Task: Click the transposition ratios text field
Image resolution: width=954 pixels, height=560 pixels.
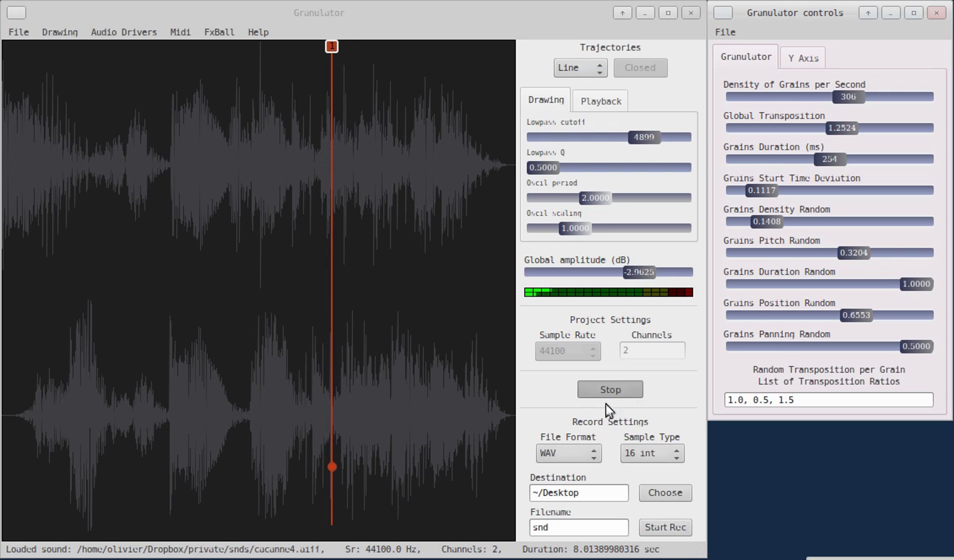Action: pyautogui.click(x=828, y=400)
